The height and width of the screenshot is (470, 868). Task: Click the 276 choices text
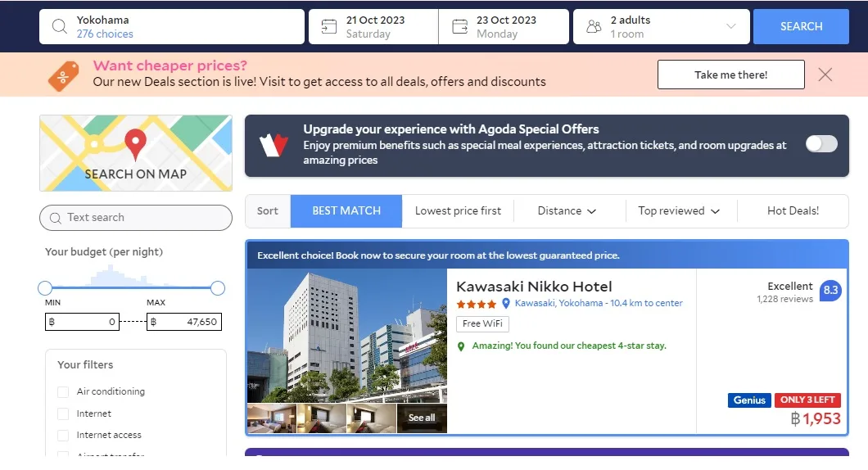pyautogui.click(x=105, y=34)
